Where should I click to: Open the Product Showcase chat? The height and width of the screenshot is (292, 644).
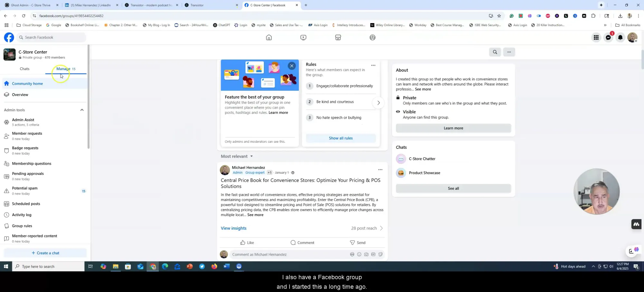click(453, 173)
